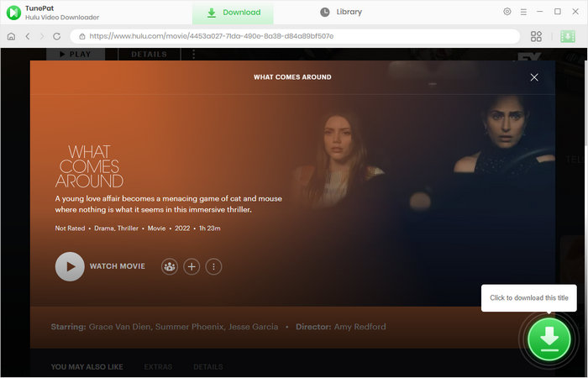
Task: Open settings via the gear icon
Action: (507, 12)
